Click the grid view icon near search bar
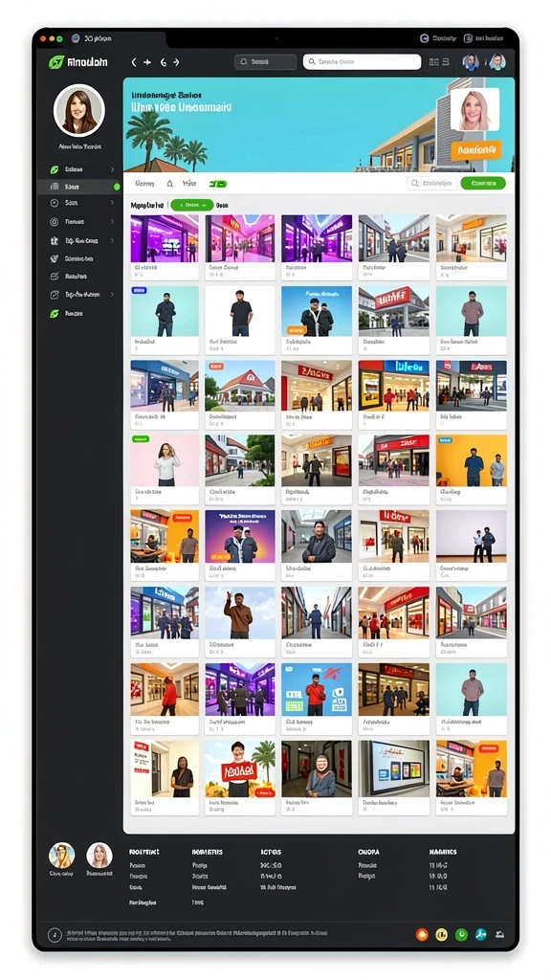Screen dimensions: 551x980 (x=433, y=62)
